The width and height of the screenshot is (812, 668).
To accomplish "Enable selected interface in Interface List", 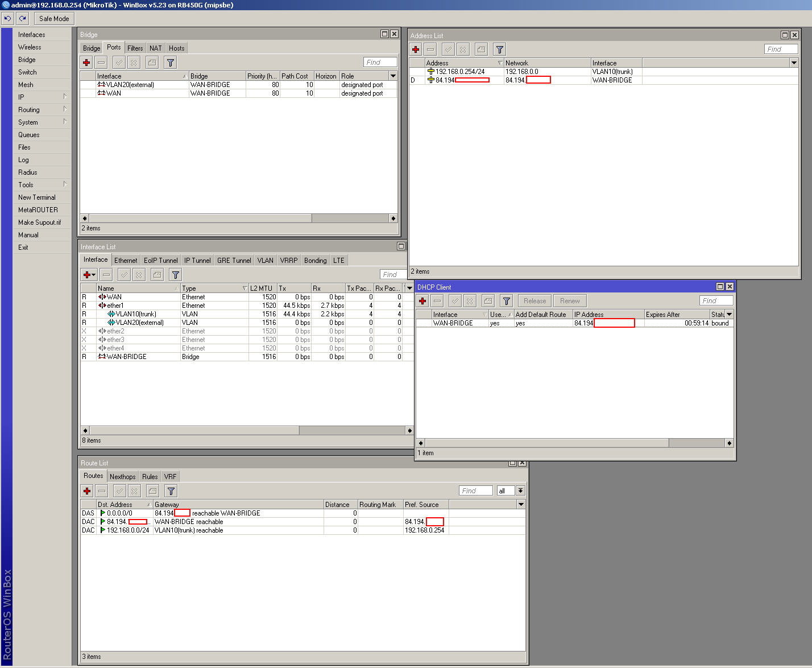I will (124, 275).
